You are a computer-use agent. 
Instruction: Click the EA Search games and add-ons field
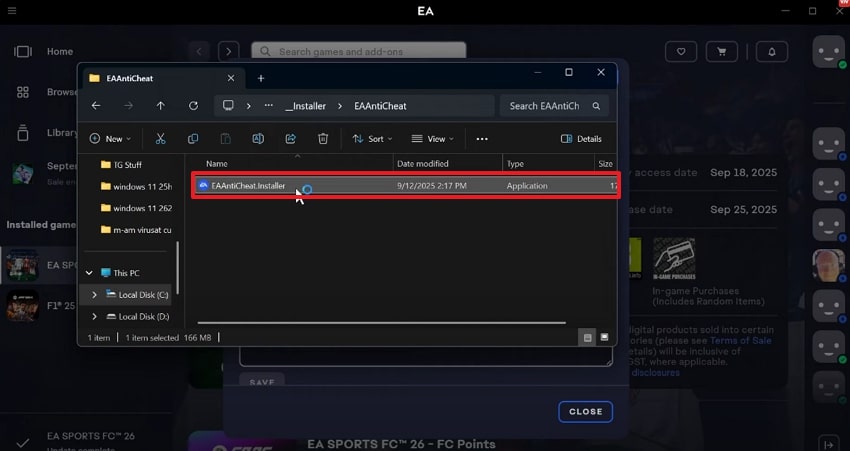point(358,51)
